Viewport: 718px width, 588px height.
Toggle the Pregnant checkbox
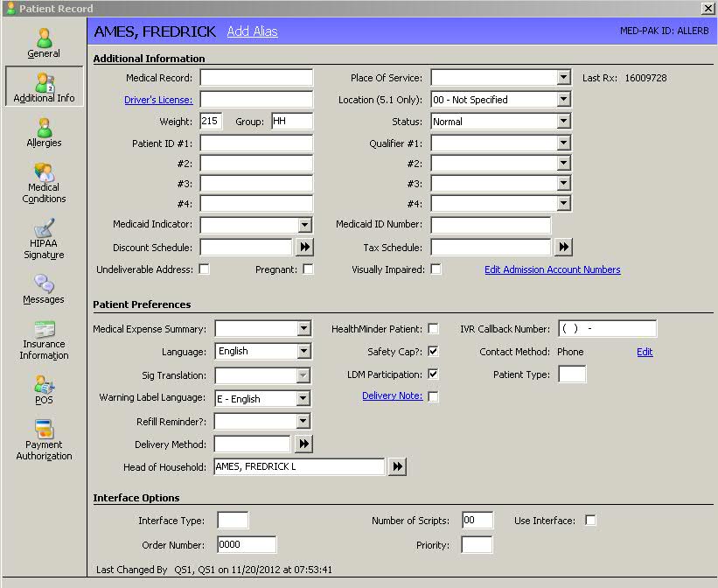[309, 269]
